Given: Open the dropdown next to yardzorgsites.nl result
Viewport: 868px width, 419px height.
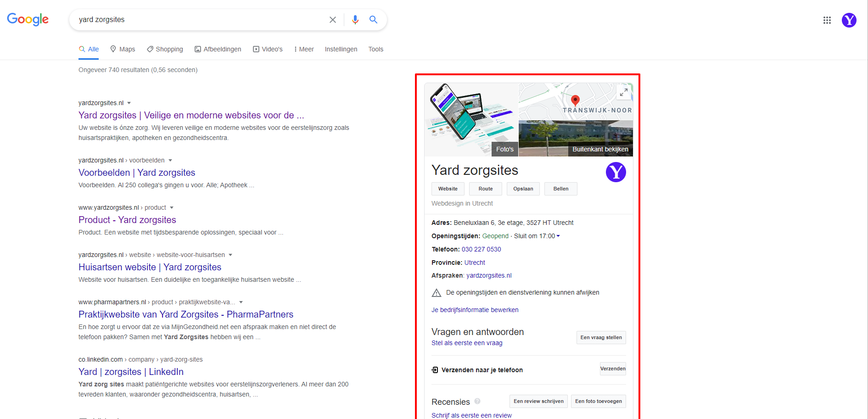Looking at the screenshot, I should click(129, 103).
